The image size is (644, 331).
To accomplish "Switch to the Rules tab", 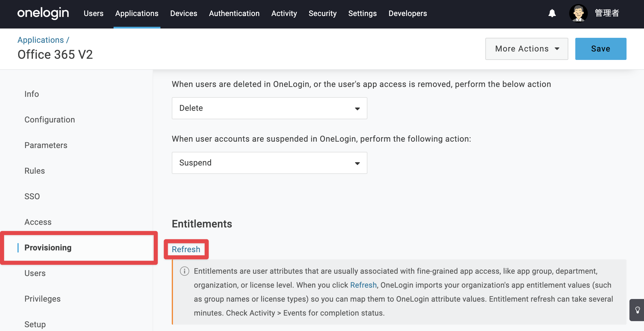I will pyautogui.click(x=35, y=171).
